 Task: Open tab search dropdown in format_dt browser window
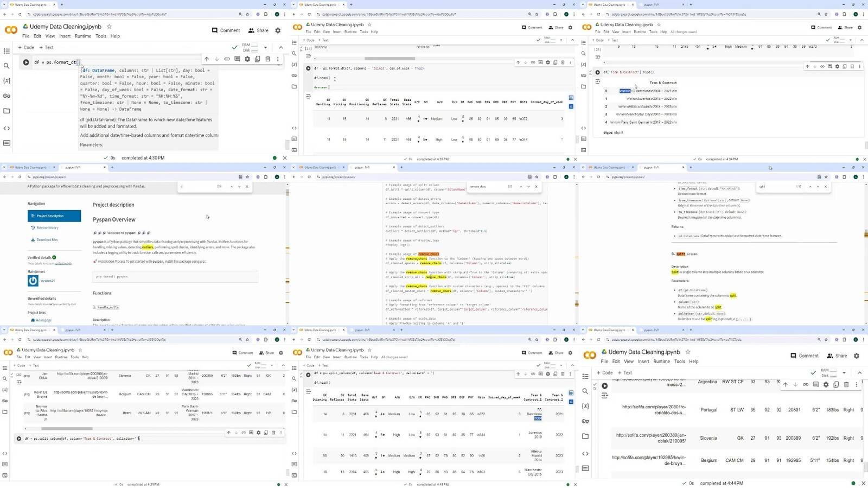[x=4, y=4]
